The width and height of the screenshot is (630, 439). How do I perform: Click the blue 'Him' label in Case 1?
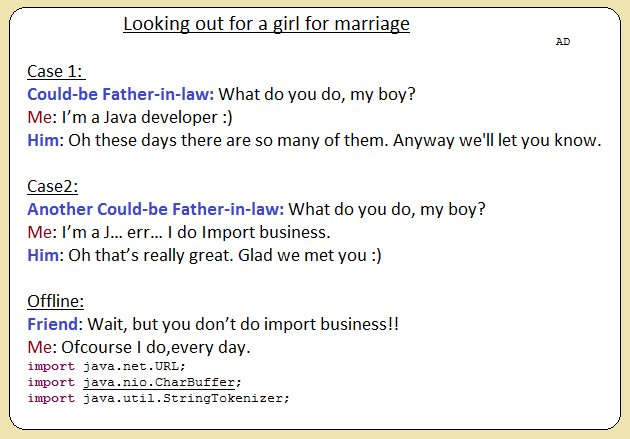[x=43, y=140]
